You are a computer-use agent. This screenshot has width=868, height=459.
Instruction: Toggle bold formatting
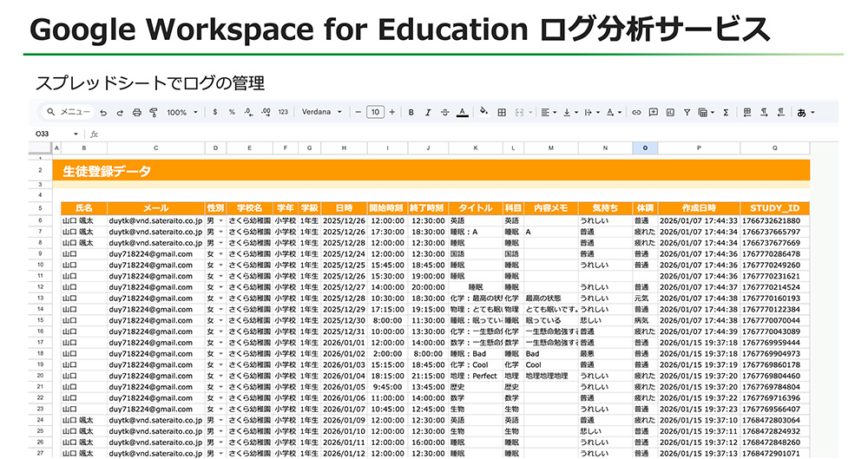pos(411,113)
